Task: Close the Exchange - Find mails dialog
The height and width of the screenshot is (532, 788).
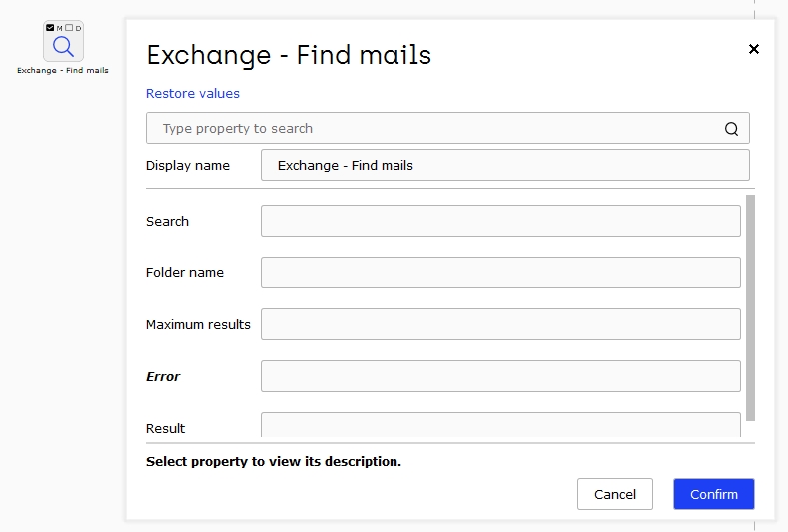Action: click(753, 49)
